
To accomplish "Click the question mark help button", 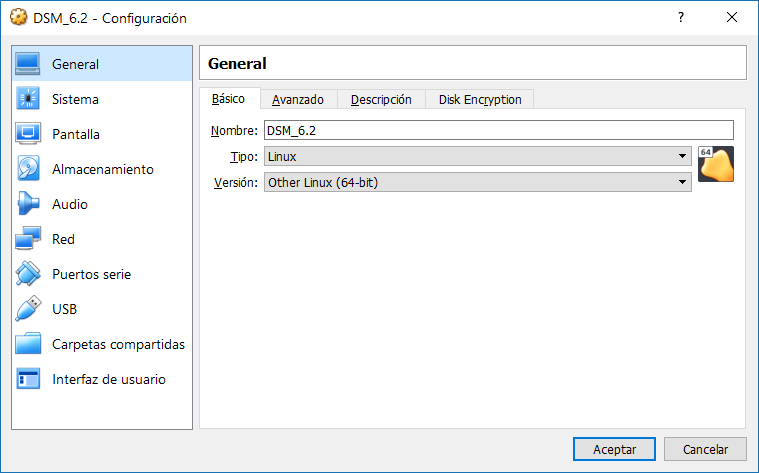I will tap(681, 17).
